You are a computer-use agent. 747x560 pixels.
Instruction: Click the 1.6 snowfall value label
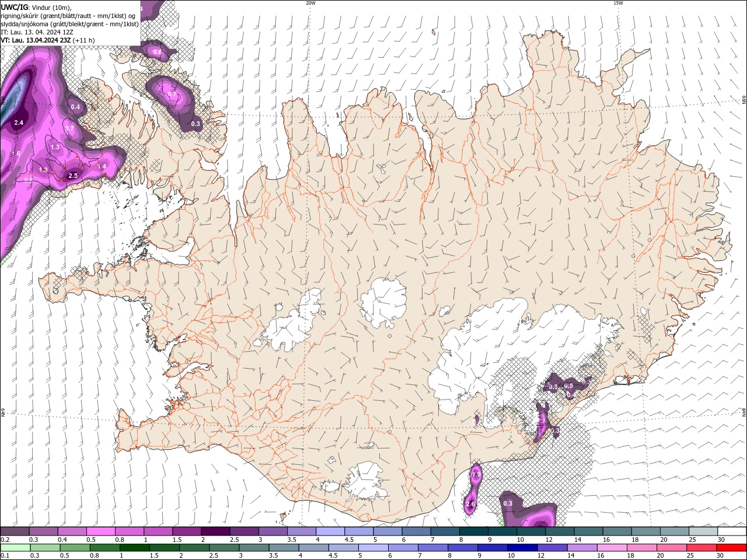(16, 153)
